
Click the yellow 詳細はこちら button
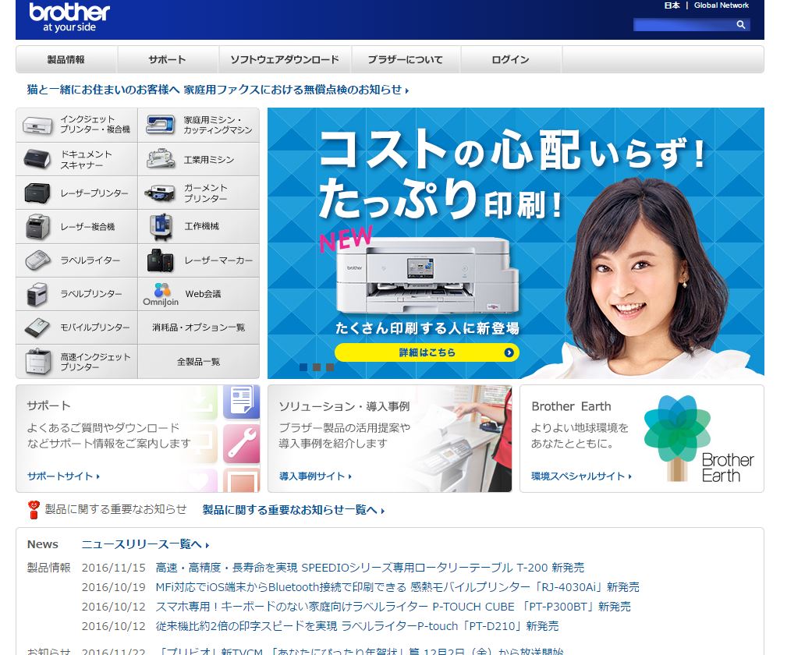point(427,352)
